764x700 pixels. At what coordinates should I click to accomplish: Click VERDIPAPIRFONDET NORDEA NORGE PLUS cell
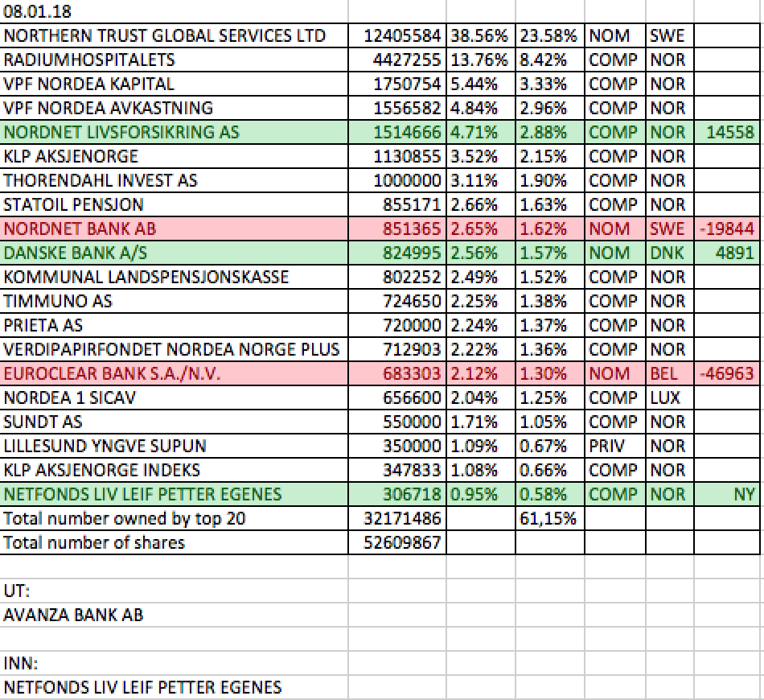pyautogui.click(x=174, y=349)
